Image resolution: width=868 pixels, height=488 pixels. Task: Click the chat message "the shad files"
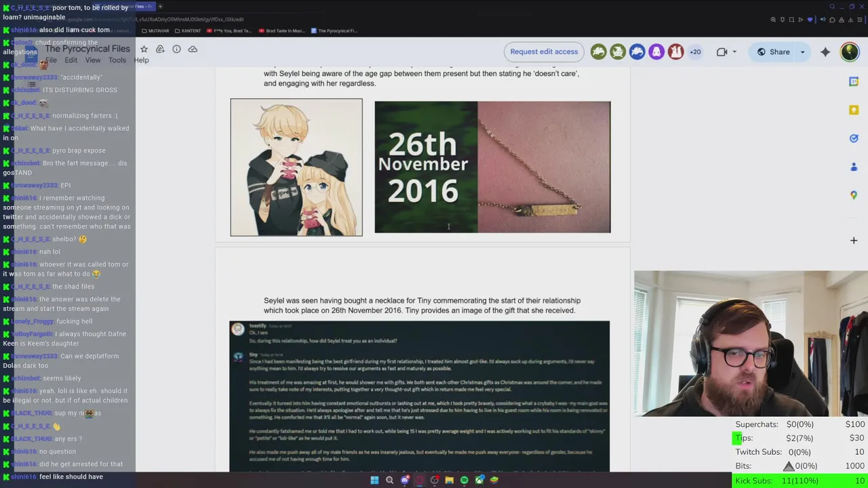click(73, 287)
